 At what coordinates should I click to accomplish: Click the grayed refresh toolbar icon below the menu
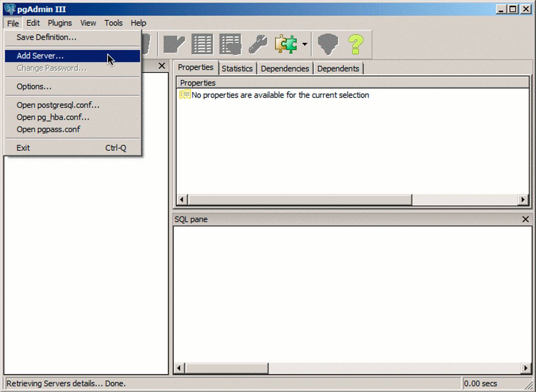tap(146, 44)
